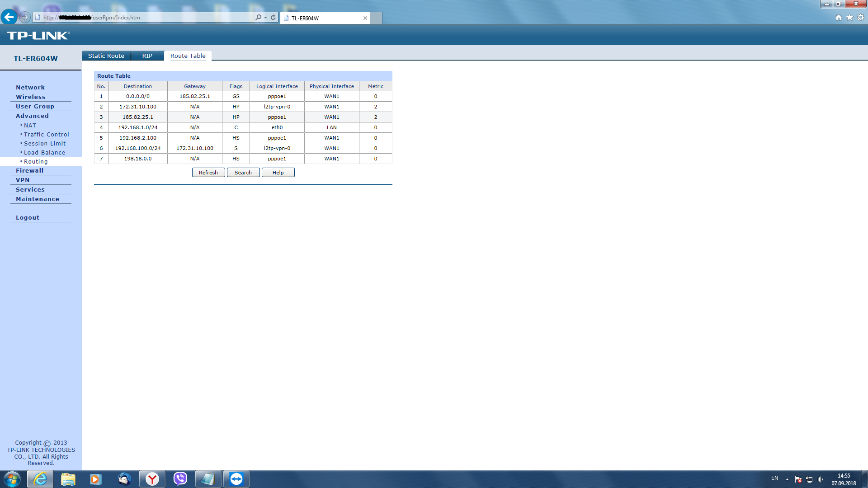This screenshot has height=488, width=868.
Task: Open the NAT submenu item
Action: 30,125
